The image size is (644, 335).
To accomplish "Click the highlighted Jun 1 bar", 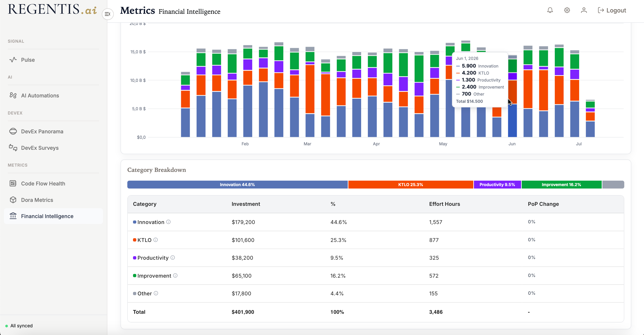I will 512,96.
